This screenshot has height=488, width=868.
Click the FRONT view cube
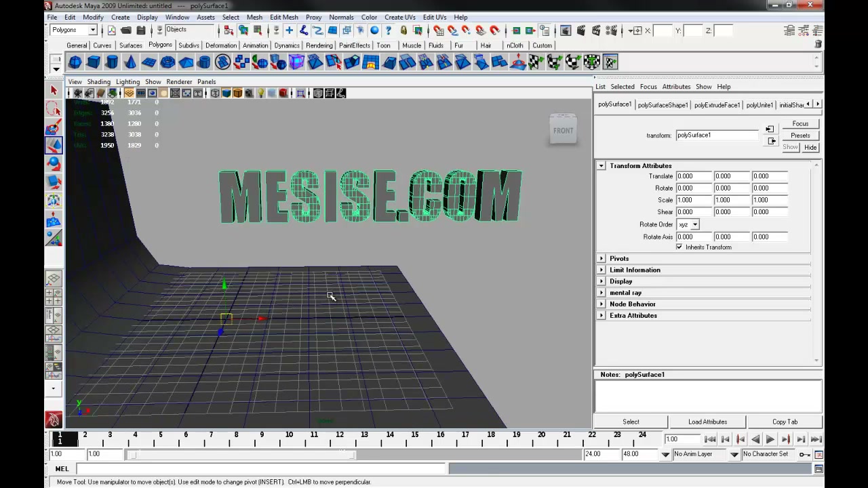563,130
